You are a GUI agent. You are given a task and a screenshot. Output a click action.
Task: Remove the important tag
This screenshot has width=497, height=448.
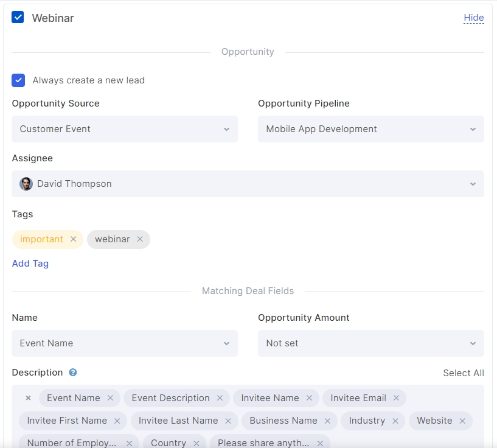click(x=73, y=239)
